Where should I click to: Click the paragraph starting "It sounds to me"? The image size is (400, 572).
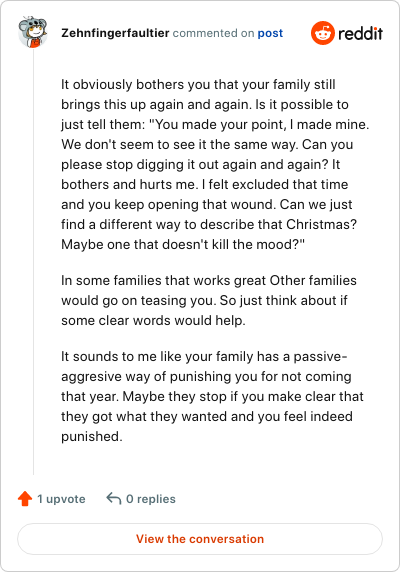pyautogui.click(x=212, y=396)
